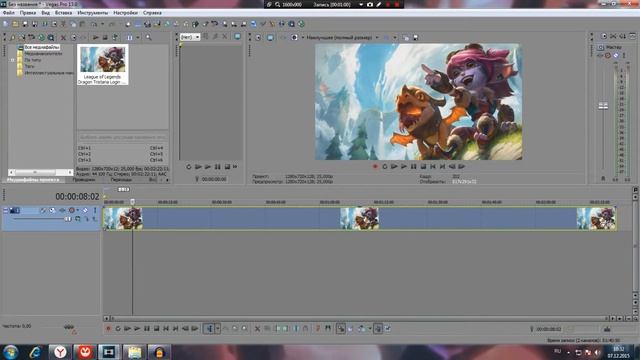Viewport: 640px width, 360px height.
Task: Click the video track Level slider
Action: click(x=67, y=219)
